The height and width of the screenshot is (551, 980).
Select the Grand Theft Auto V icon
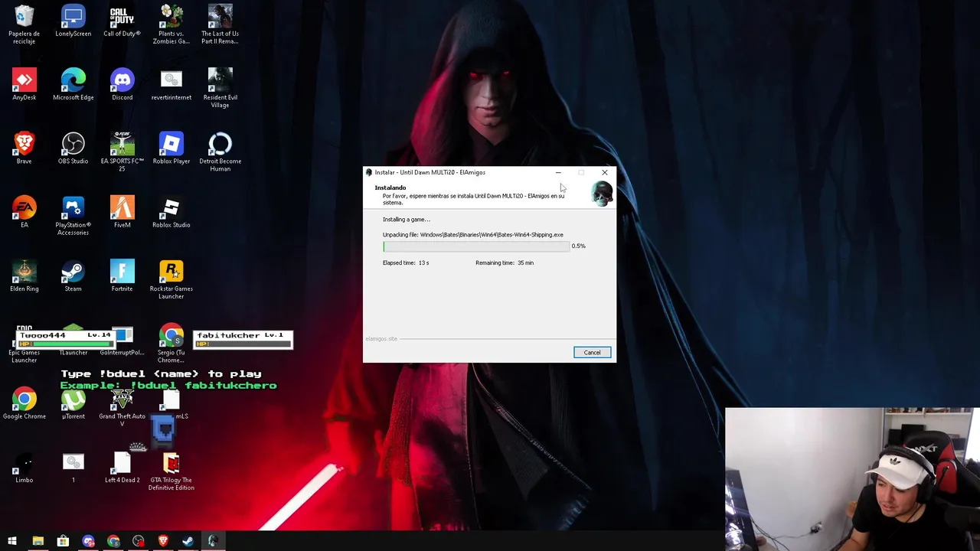pos(122,406)
